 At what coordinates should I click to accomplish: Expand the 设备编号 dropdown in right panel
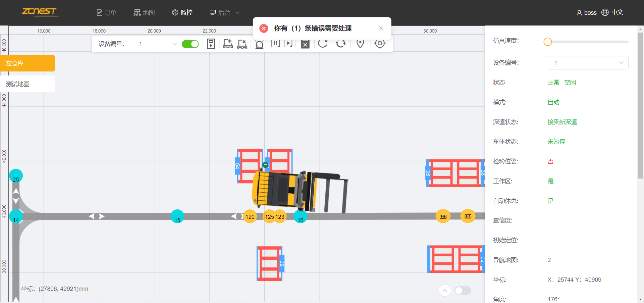point(588,63)
